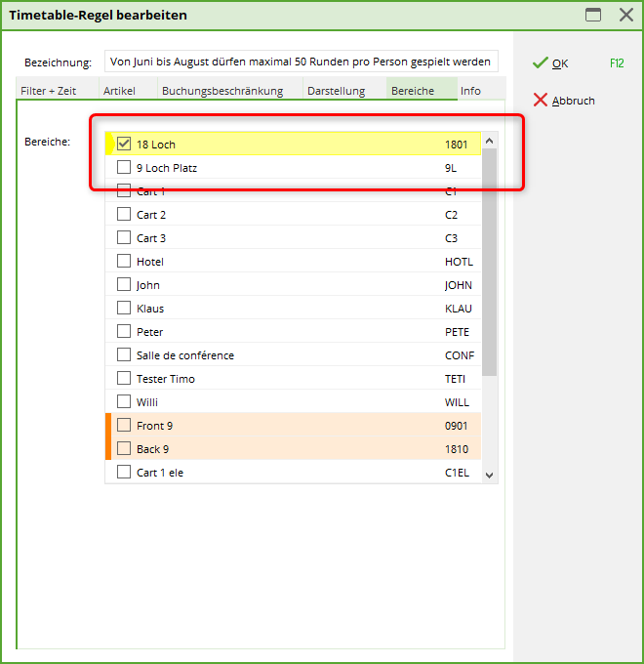This screenshot has width=644, height=664.
Task: Click into the Bezeichnung text field
Action: coord(301,62)
